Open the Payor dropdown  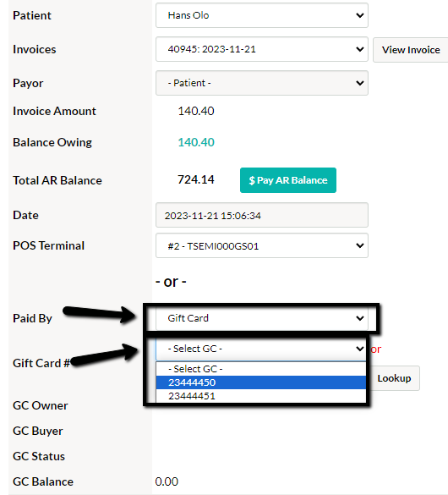point(262,83)
